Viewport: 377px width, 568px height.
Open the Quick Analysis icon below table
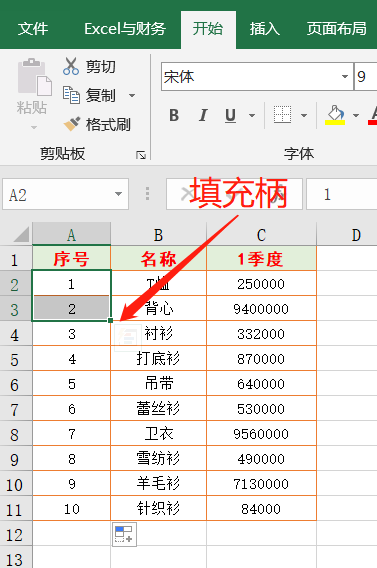tap(124, 534)
